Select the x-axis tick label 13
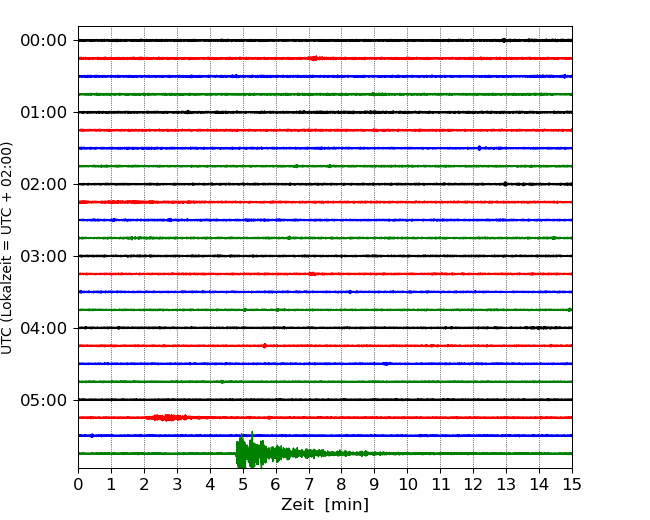 [506, 484]
